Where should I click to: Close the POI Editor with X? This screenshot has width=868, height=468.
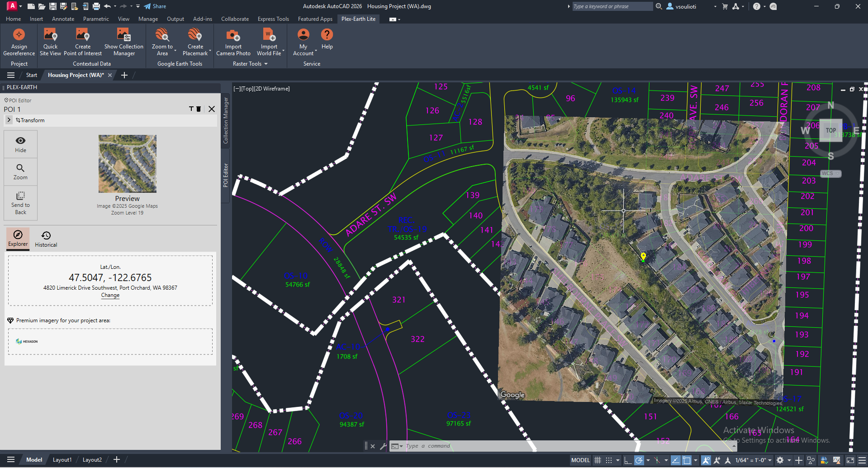coord(212,109)
